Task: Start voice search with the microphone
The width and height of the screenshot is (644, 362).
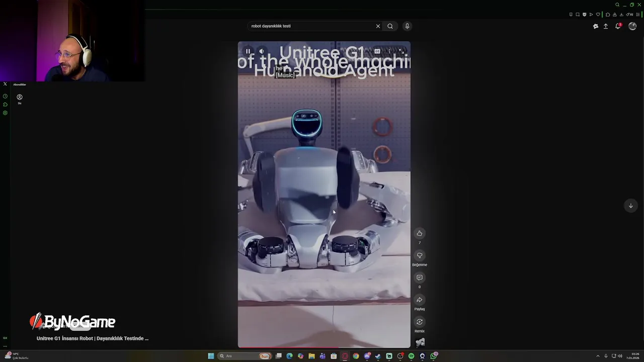Action: tap(407, 26)
